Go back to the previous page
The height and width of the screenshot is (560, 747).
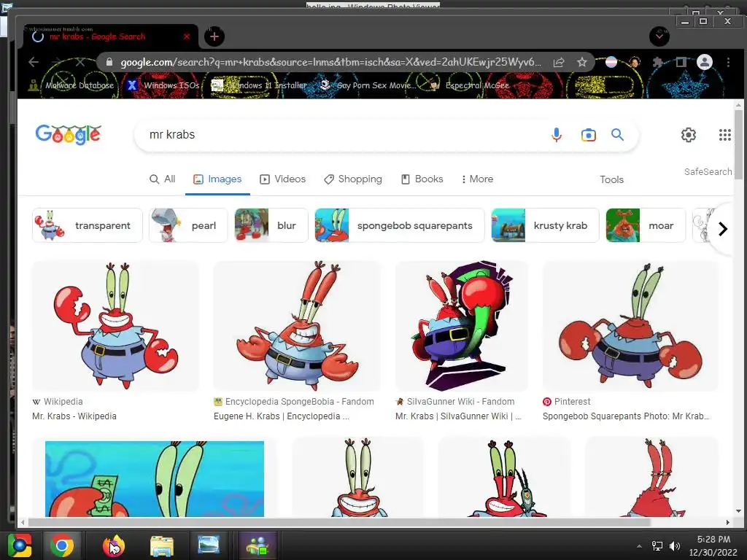pyautogui.click(x=34, y=62)
